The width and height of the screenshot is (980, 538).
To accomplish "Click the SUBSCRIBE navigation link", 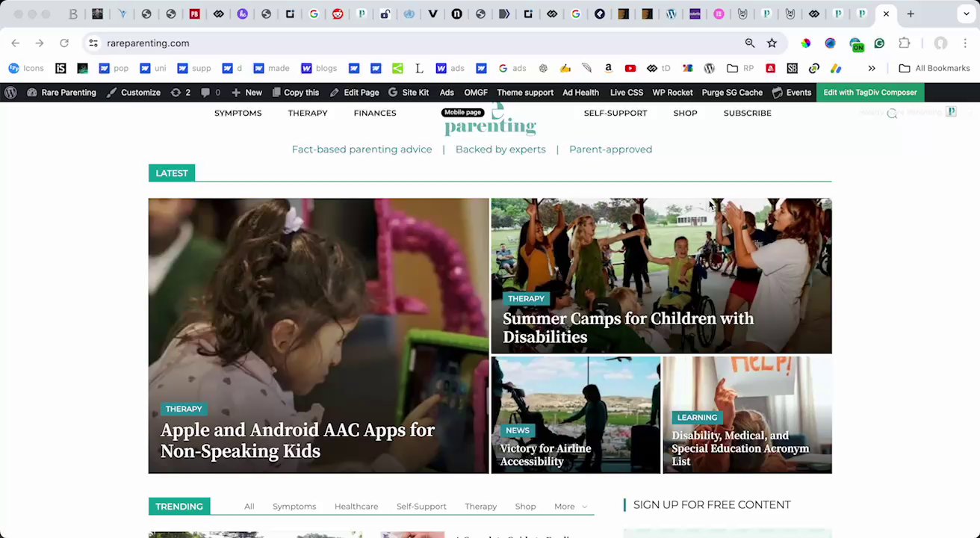I will click(747, 114).
